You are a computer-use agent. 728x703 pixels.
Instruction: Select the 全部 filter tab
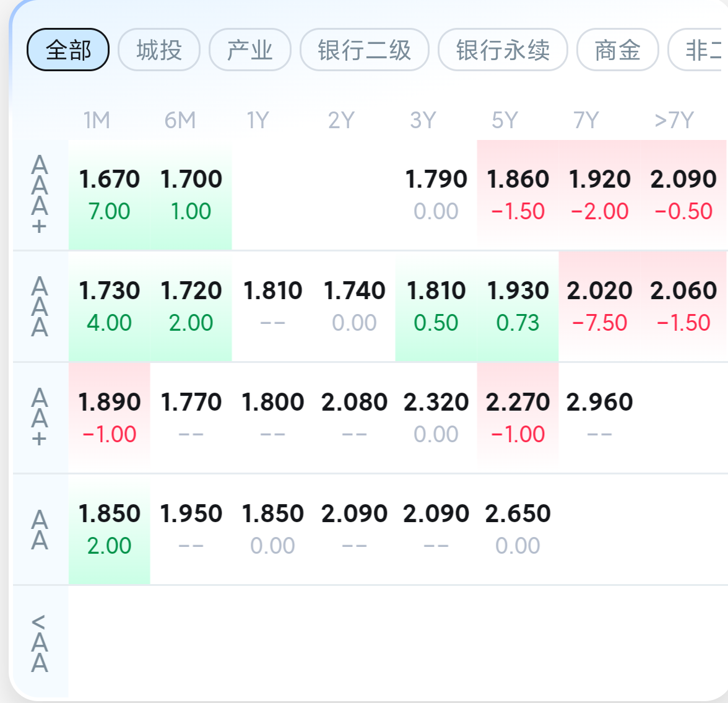coord(68,50)
